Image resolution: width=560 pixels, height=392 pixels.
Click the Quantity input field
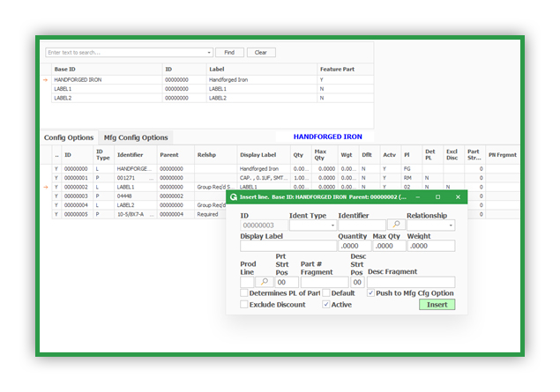[355, 246]
